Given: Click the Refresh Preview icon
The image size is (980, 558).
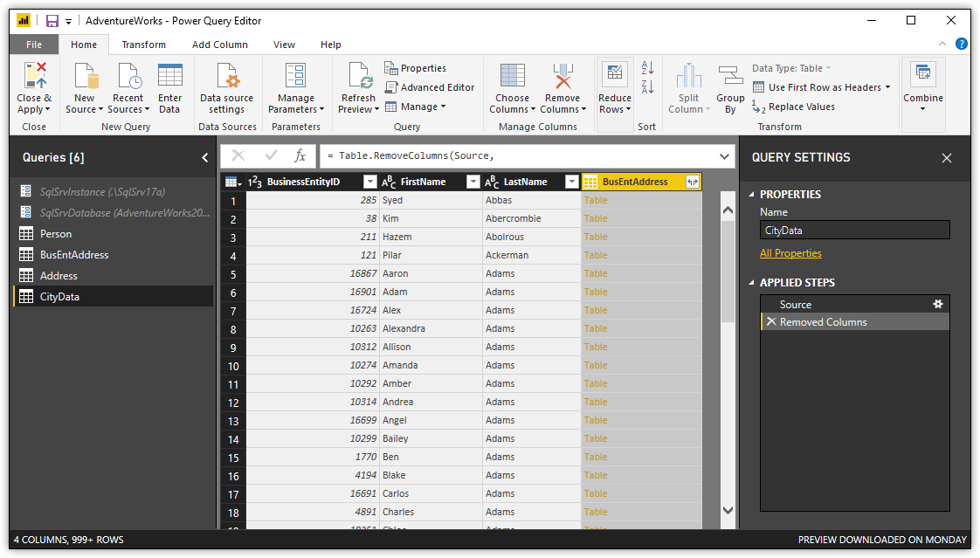Looking at the screenshot, I should (359, 75).
